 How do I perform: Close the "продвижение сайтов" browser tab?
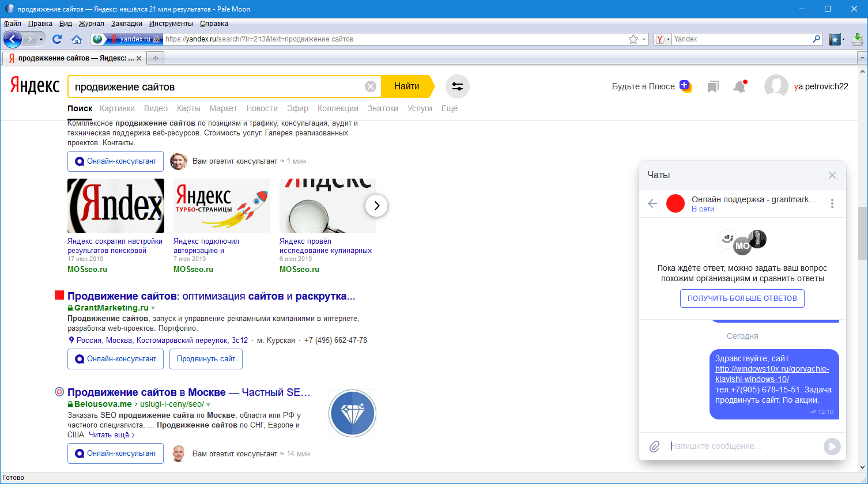[x=140, y=58]
